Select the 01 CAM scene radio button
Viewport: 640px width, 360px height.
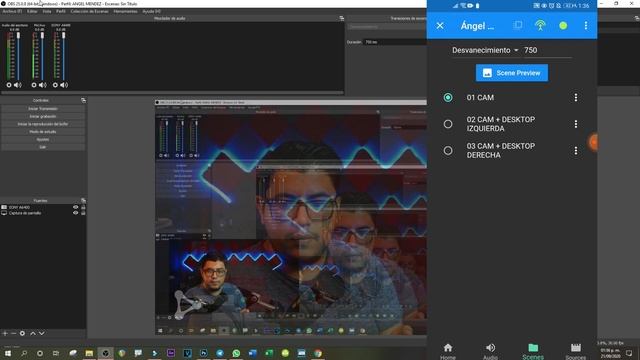click(x=448, y=98)
